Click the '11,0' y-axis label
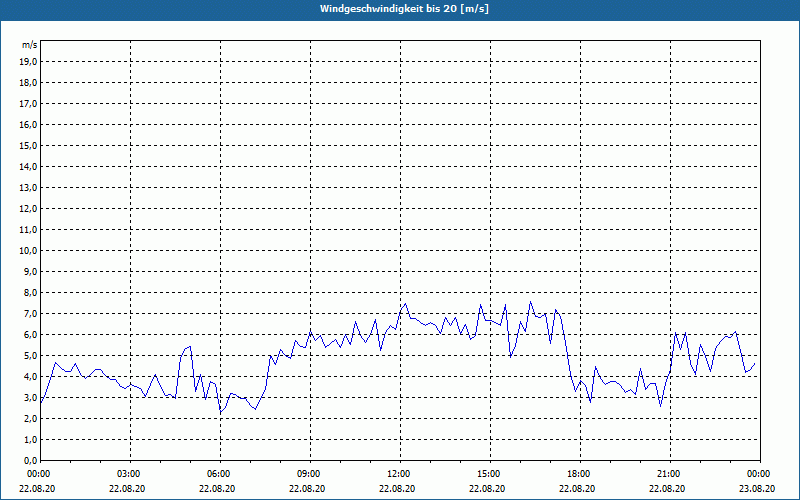 click(28, 230)
